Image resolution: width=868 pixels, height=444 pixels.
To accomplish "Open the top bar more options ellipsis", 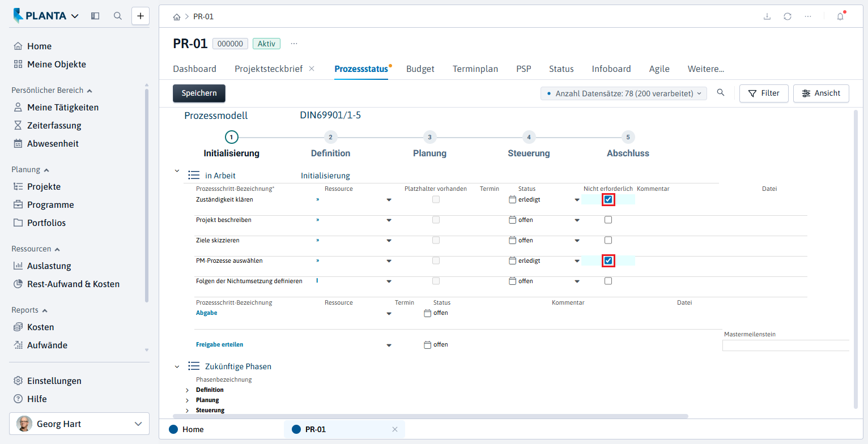I will [x=808, y=16].
